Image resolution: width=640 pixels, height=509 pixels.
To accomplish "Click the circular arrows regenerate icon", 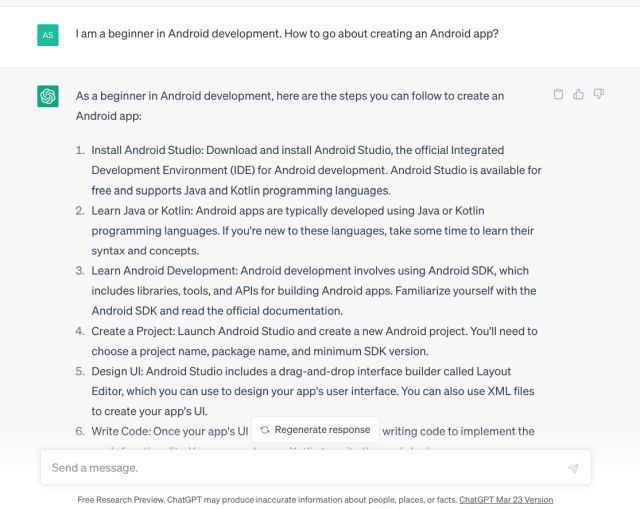I will [264, 430].
